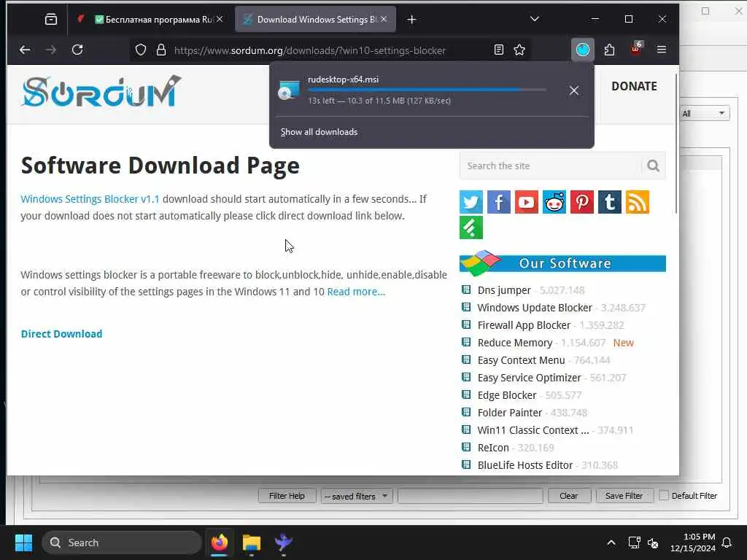This screenshot has height=560, width=747.
Task: Click the Direct Download link
Action: pos(61,334)
